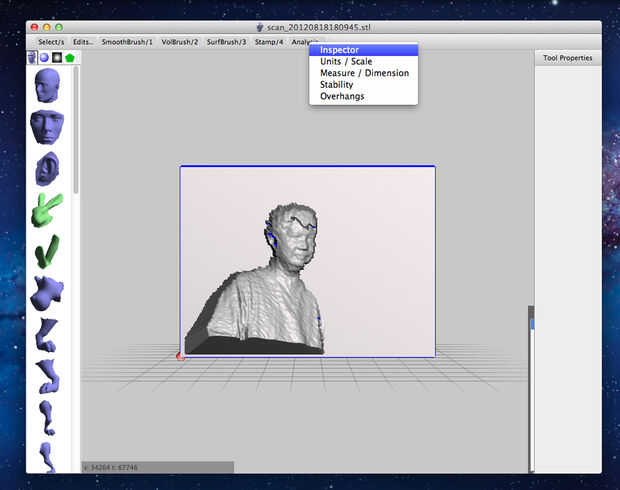
Task: Select the face mask part thumbnail
Action: (47, 127)
